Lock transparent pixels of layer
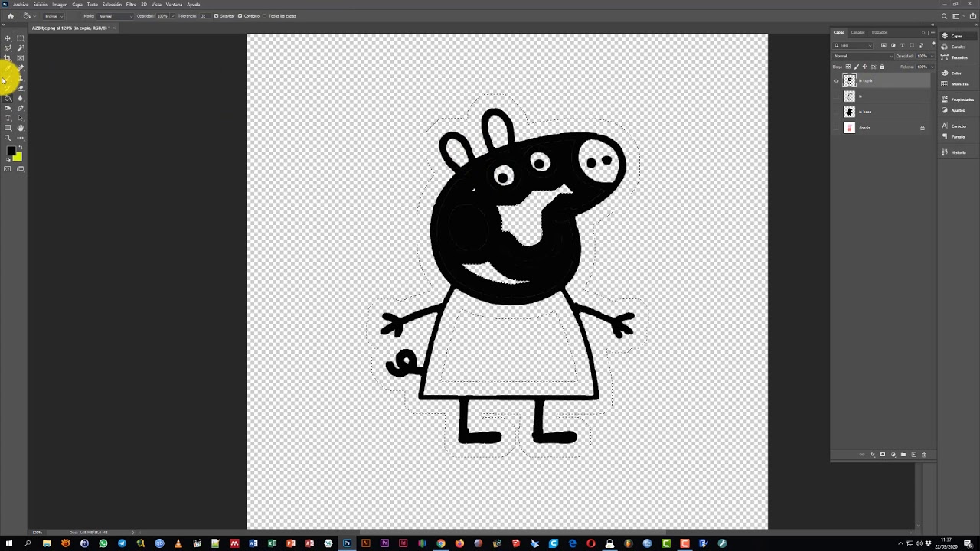 coord(848,67)
